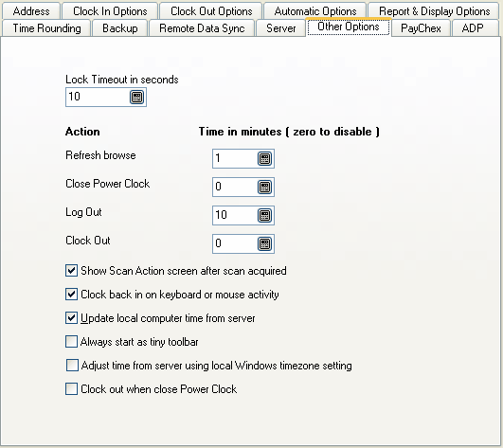Open the Backup tab
The height and width of the screenshot is (448, 503).
[x=120, y=27]
